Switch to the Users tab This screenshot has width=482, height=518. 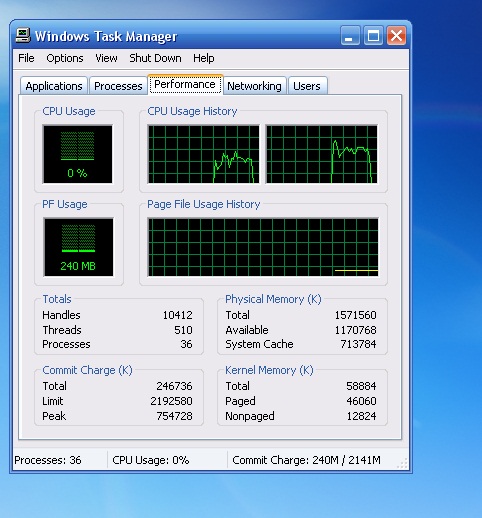(307, 86)
